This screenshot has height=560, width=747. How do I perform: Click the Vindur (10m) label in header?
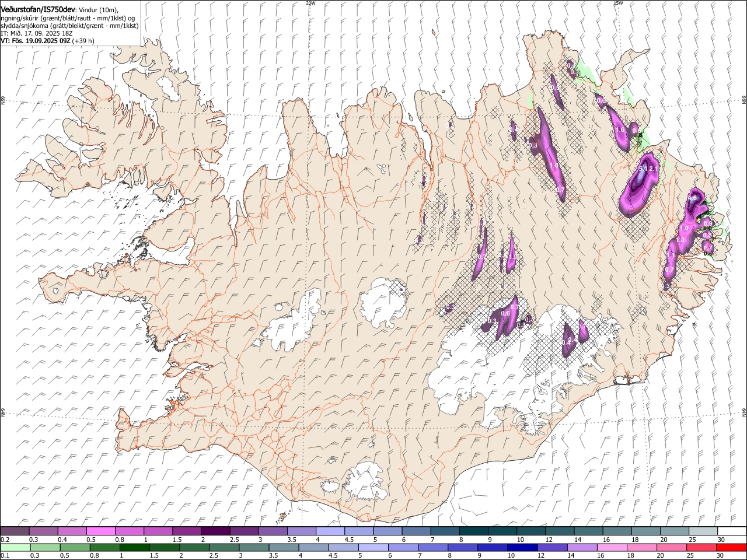coord(99,10)
